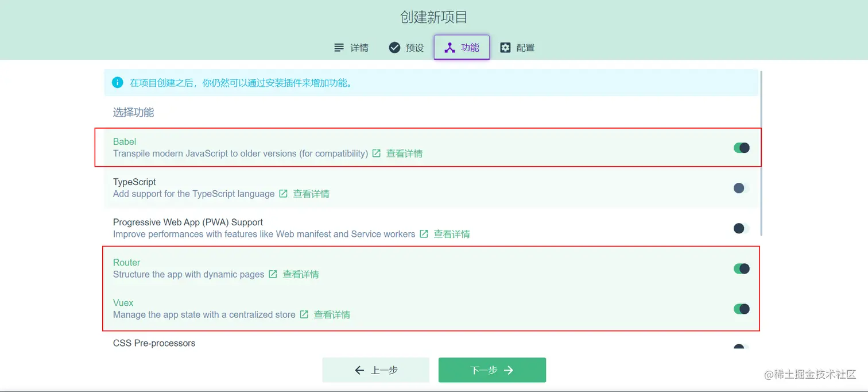Click the 上一步 back button
The height and width of the screenshot is (392, 868).
[375, 370]
